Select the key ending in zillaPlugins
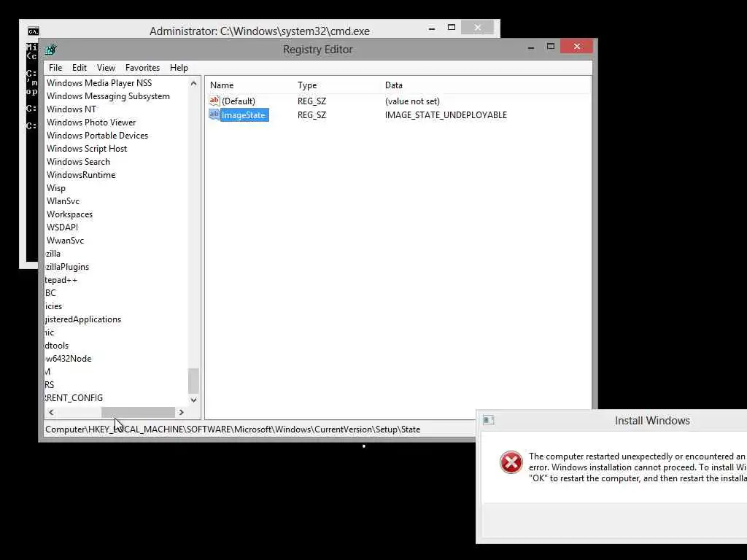This screenshot has height=560, width=747. (x=67, y=267)
